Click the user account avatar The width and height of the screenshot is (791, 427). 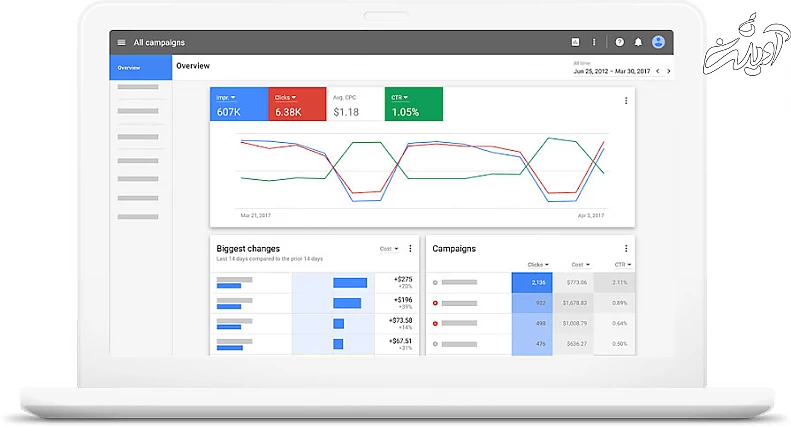coord(658,43)
